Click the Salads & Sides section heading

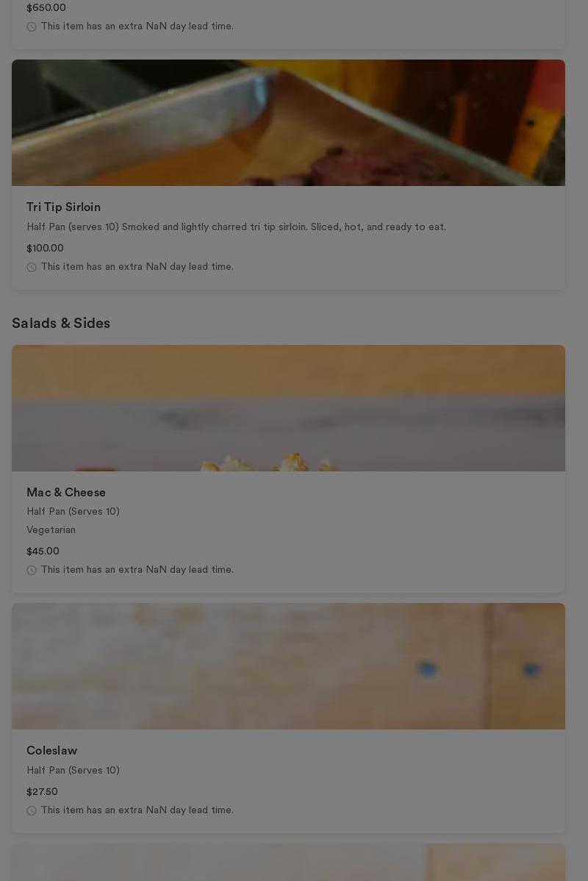[61, 323]
